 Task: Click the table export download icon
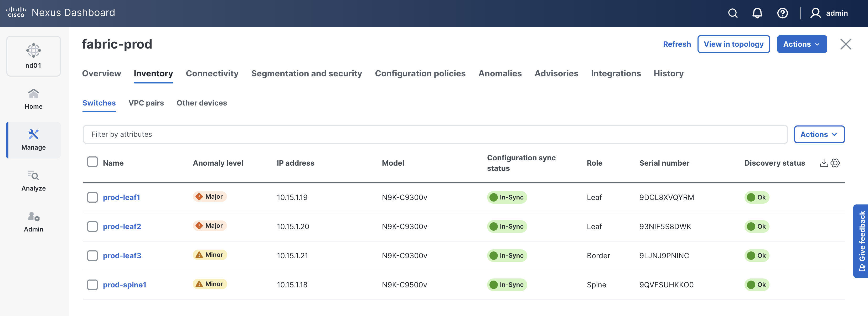[x=824, y=163]
